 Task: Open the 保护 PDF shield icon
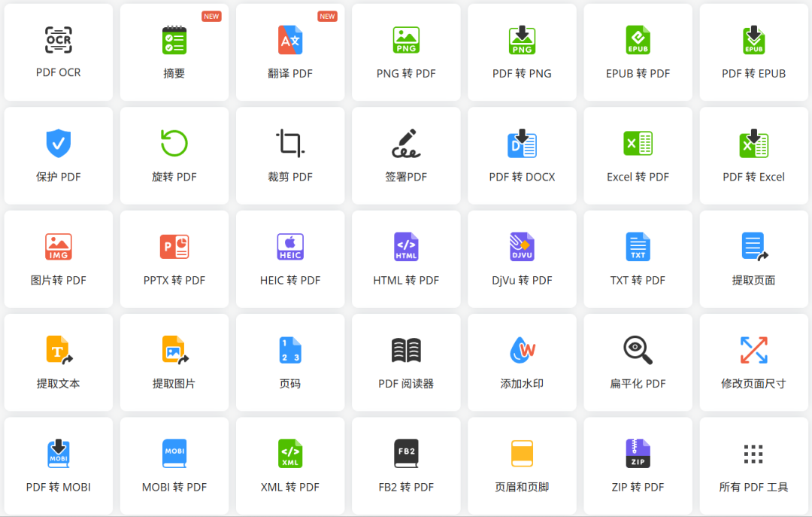pyautogui.click(x=59, y=143)
